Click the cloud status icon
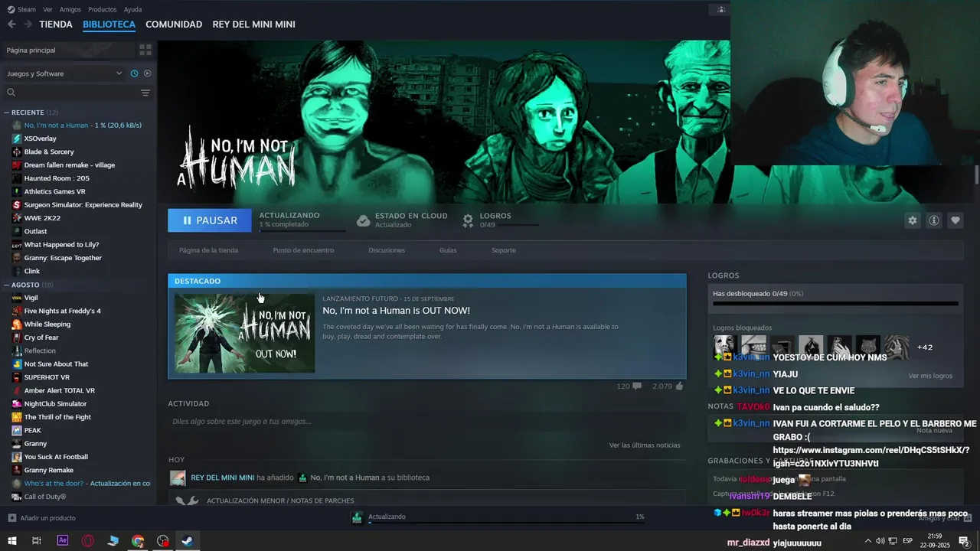980x551 pixels. (364, 220)
